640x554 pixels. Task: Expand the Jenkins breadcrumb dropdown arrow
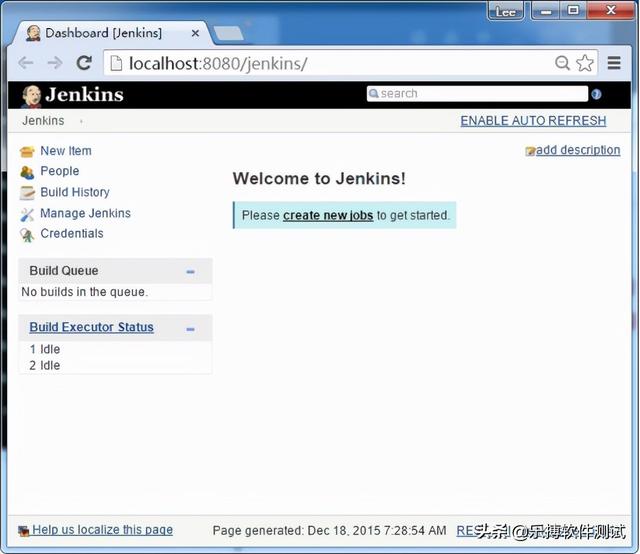(81, 121)
